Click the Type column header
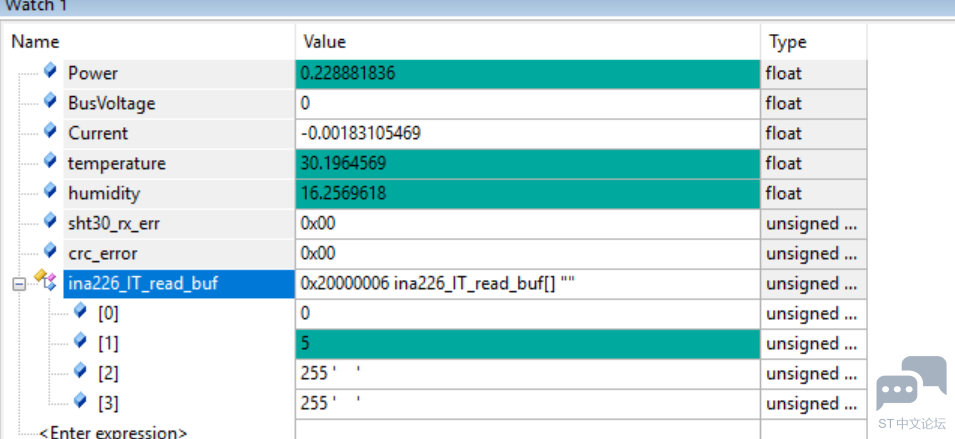 click(787, 42)
